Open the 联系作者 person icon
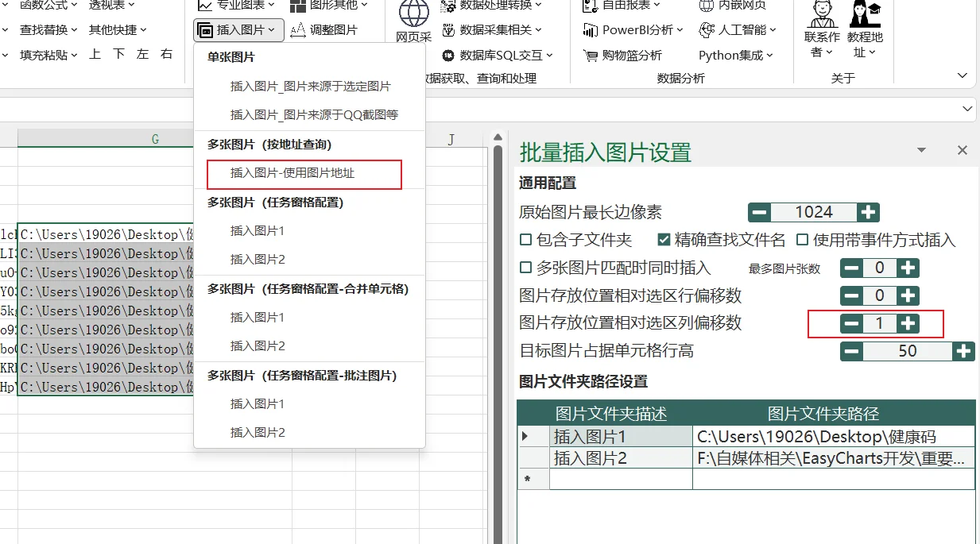The image size is (980, 544). click(x=822, y=14)
